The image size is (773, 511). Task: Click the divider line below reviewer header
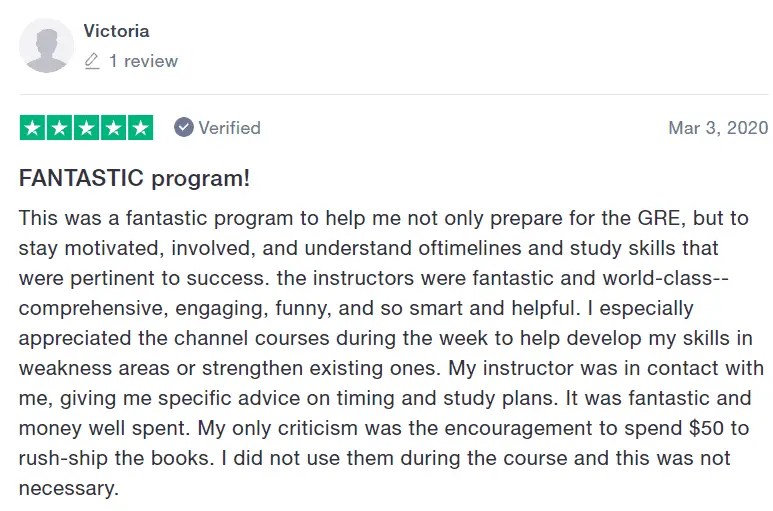pyautogui.click(x=394, y=95)
